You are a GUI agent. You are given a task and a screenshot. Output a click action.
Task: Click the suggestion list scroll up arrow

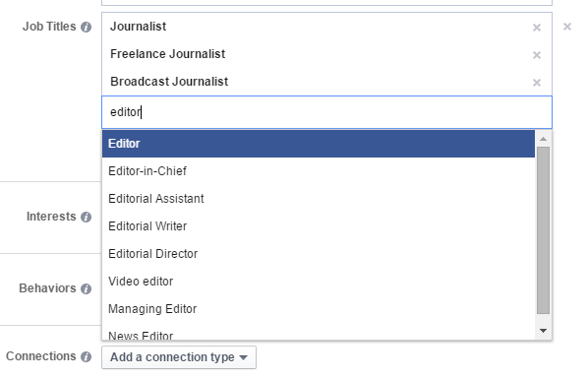[x=543, y=139]
